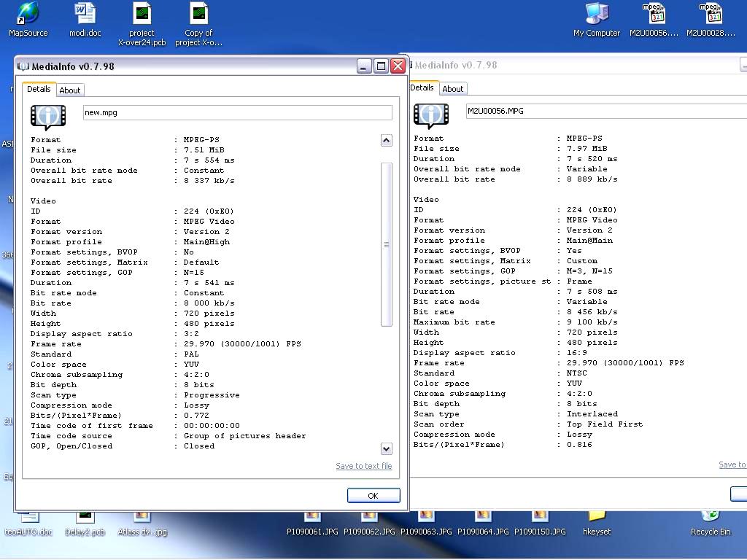
Task: Open the hkeyset folder icon
Action: point(597,518)
